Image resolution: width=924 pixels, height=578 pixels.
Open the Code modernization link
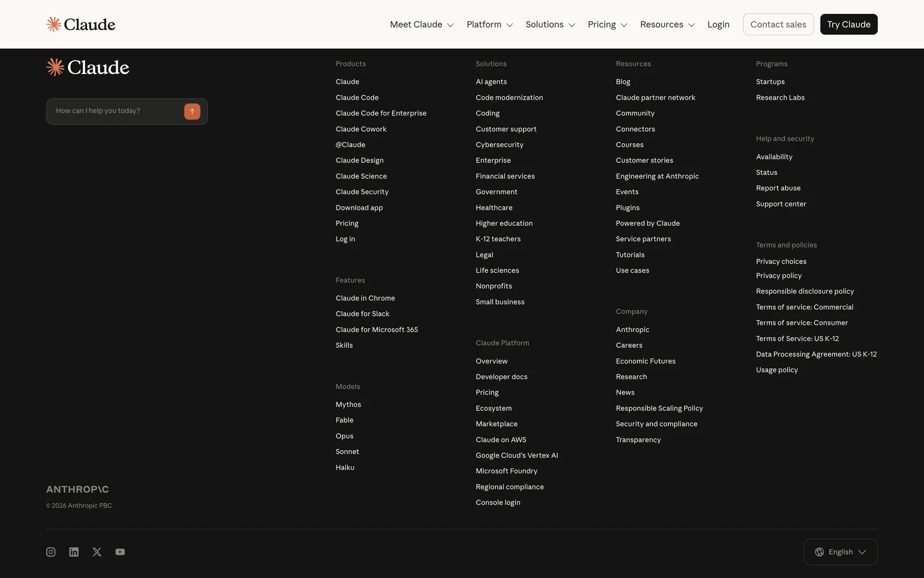coord(509,98)
